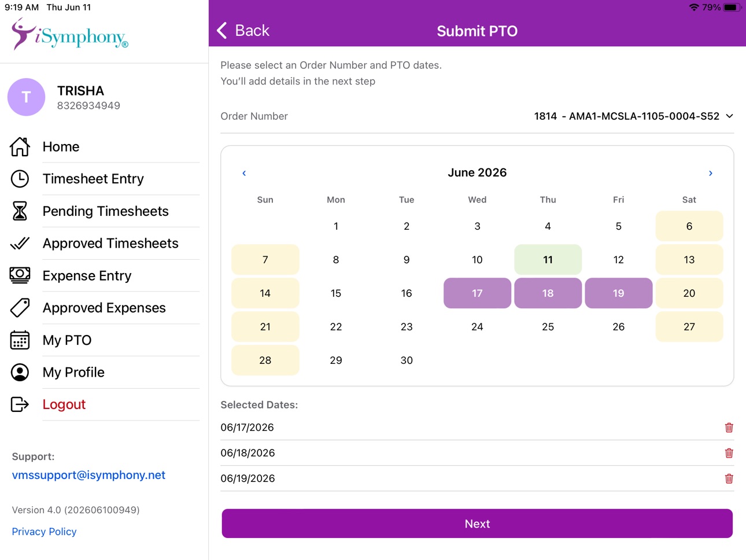Select June 25 on the calendar
The width and height of the screenshot is (746, 560).
(x=548, y=327)
